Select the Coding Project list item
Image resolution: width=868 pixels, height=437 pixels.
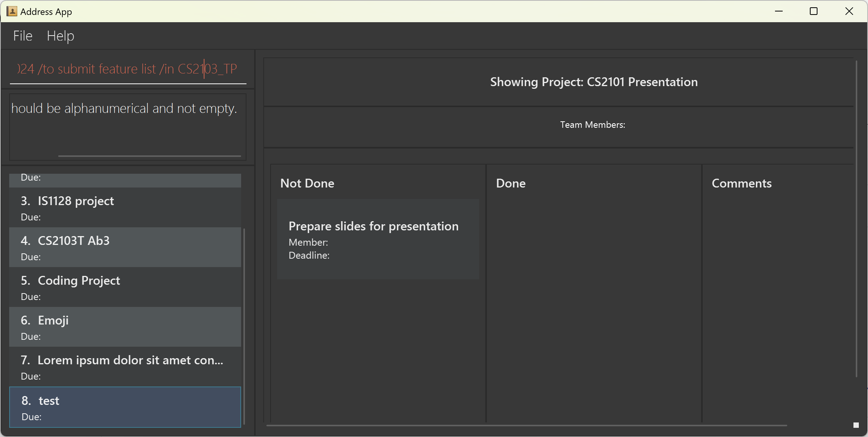pyautogui.click(x=125, y=287)
